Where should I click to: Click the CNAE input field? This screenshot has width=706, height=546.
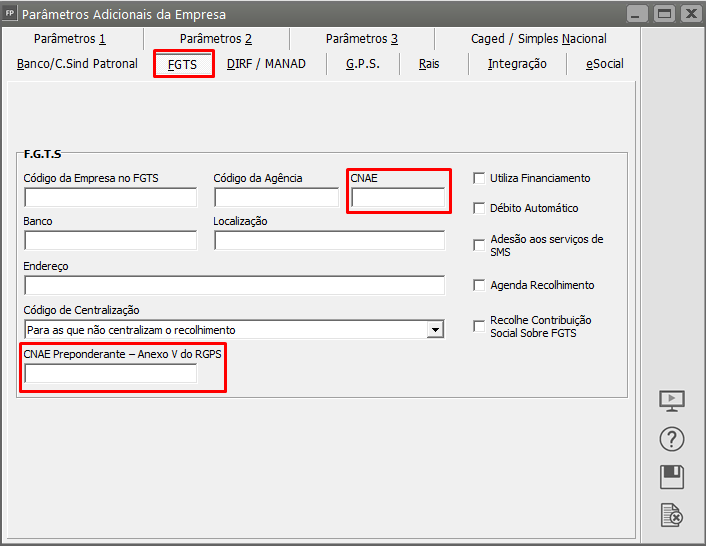[x=398, y=198]
